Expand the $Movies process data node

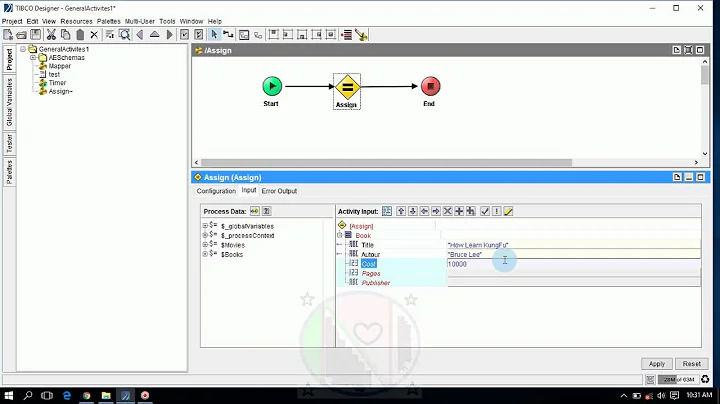coord(205,245)
